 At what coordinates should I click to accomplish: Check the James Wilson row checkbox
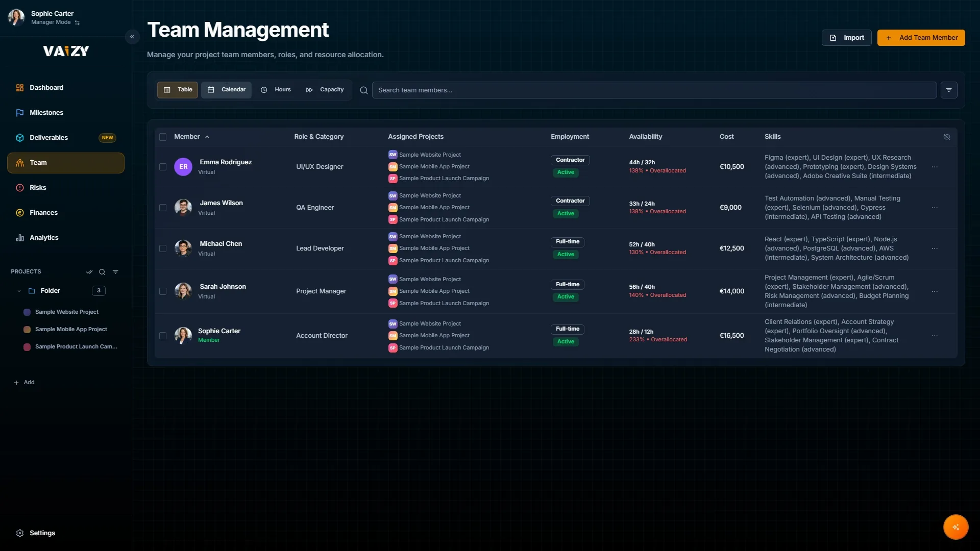pyautogui.click(x=163, y=208)
